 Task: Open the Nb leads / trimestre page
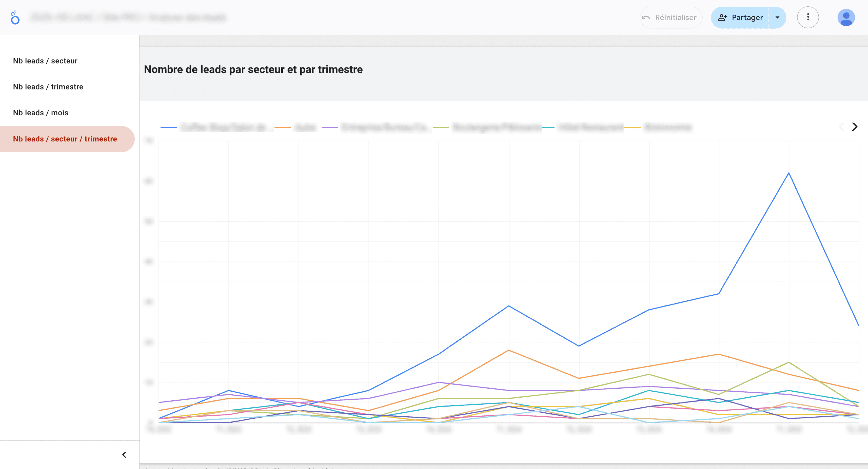pyautogui.click(x=48, y=87)
